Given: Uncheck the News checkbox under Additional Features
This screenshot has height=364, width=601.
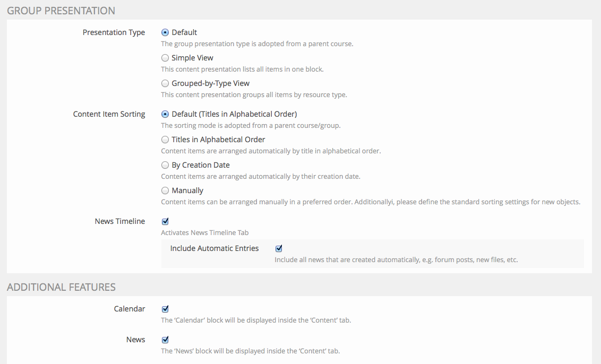Looking at the screenshot, I should pos(165,340).
